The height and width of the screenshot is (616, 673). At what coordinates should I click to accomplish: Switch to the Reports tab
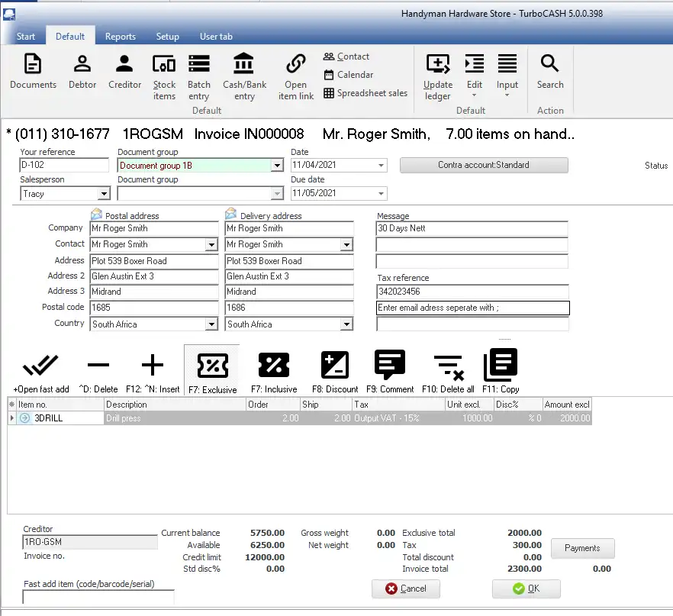pos(121,37)
